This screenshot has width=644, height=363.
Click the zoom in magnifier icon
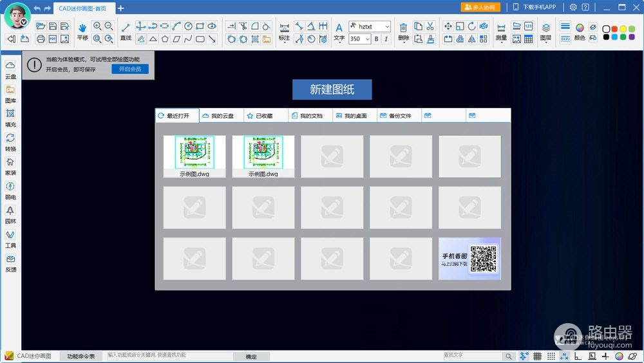point(97,26)
